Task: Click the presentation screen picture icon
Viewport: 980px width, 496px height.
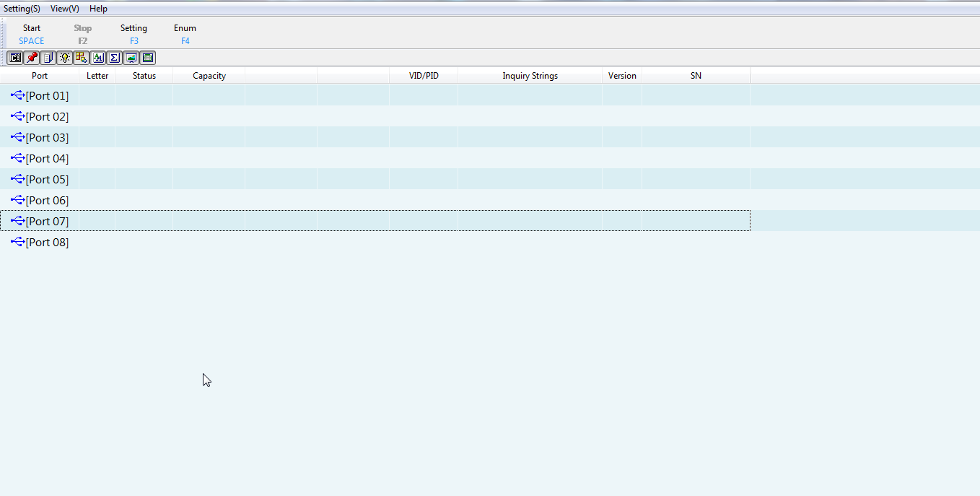Action: click(131, 58)
